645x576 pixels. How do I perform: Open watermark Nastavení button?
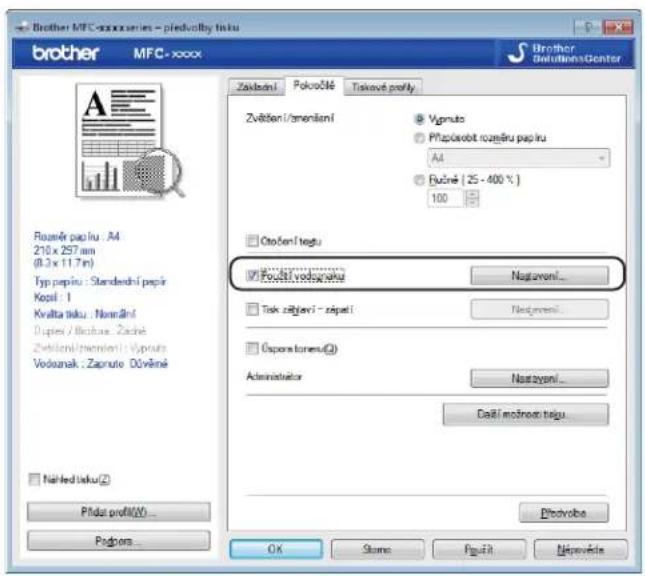pos(539,275)
